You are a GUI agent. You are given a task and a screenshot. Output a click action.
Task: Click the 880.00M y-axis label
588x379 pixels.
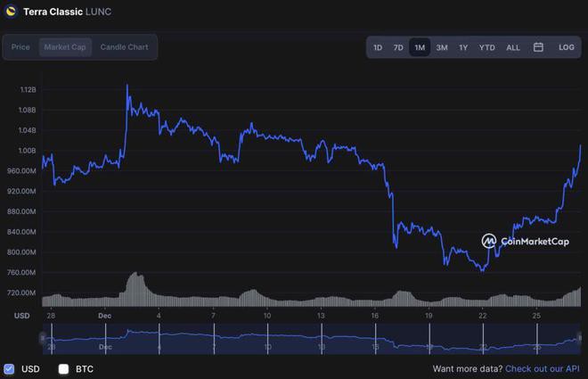(x=21, y=211)
